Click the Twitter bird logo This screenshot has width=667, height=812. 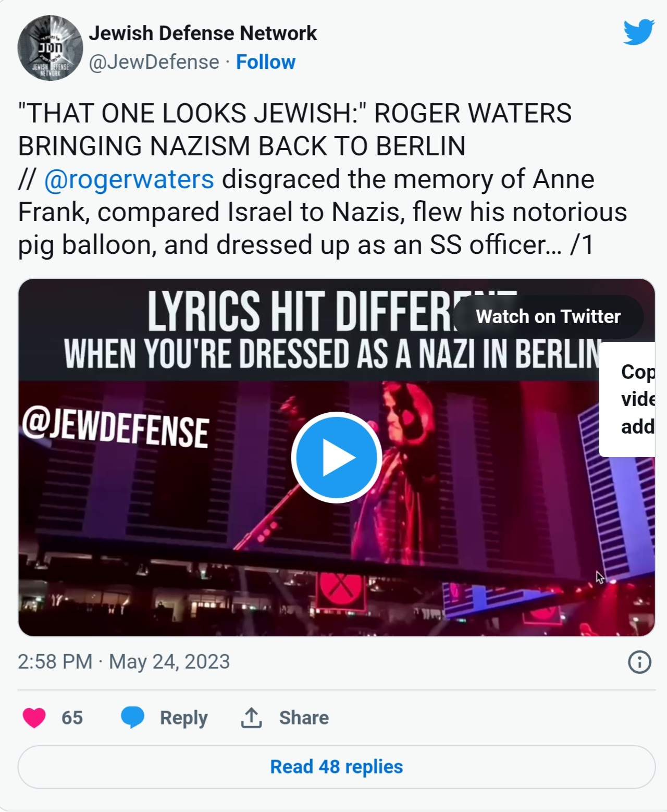point(638,32)
